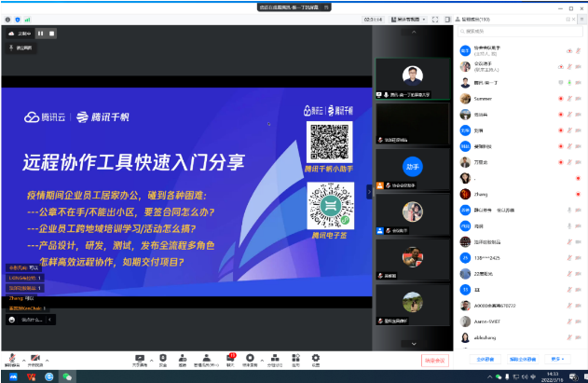Select the zhang row in members list

[x=521, y=195]
